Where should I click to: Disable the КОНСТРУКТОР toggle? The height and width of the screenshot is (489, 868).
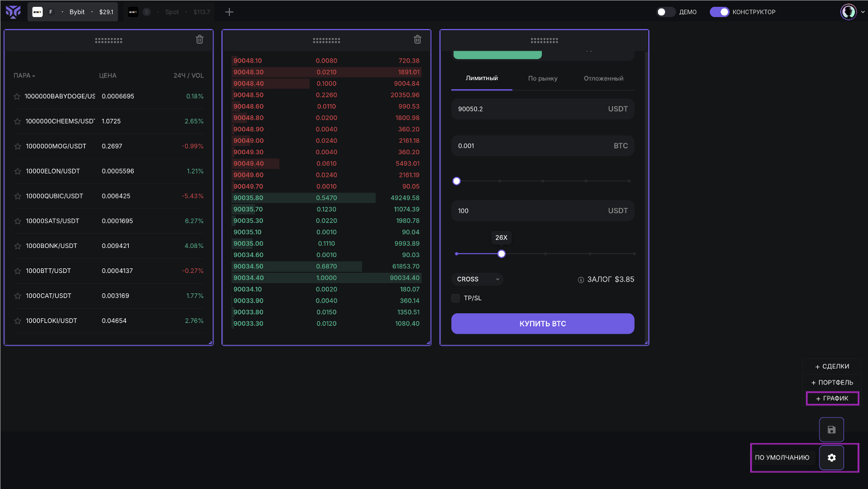719,12
